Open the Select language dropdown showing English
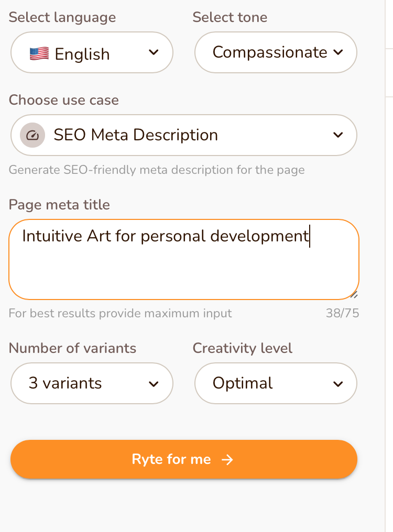Image resolution: width=393 pixels, height=532 pixels. (x=92, y=52)
